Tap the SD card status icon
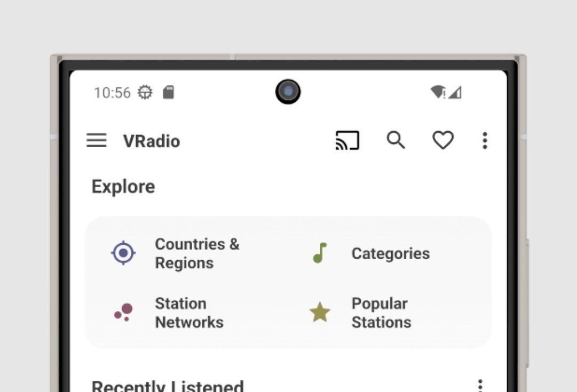The image size is (577, 392). pos(168,92)
